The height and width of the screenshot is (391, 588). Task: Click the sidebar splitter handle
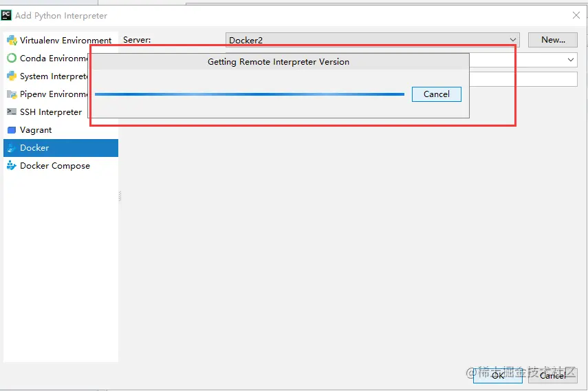(x=120, y=196)
